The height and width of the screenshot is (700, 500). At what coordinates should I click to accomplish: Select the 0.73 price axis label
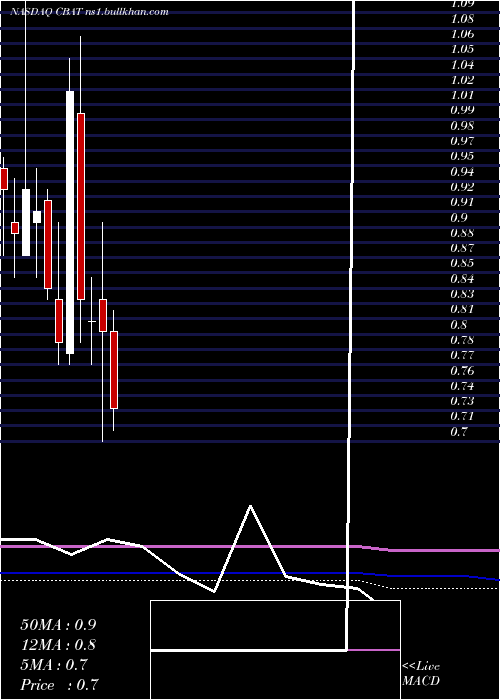click(462, 401)
